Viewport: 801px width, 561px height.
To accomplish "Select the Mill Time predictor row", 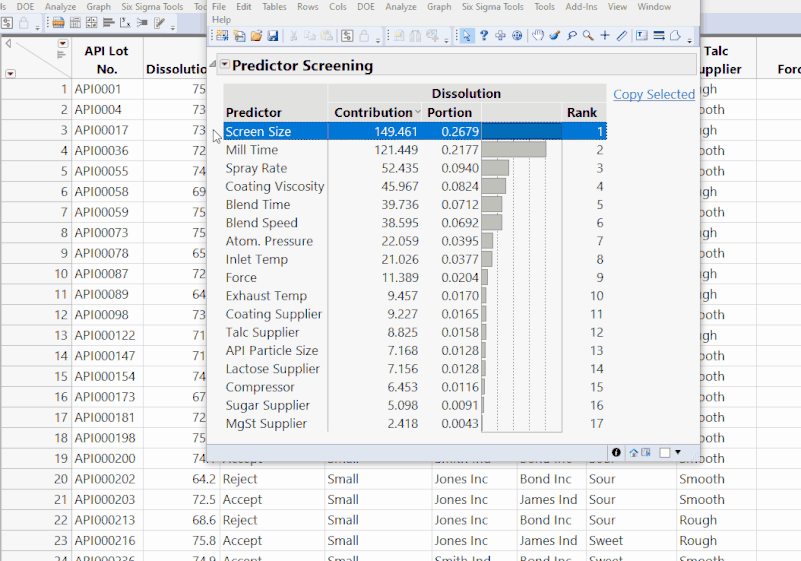I will (x=252, y=149).
